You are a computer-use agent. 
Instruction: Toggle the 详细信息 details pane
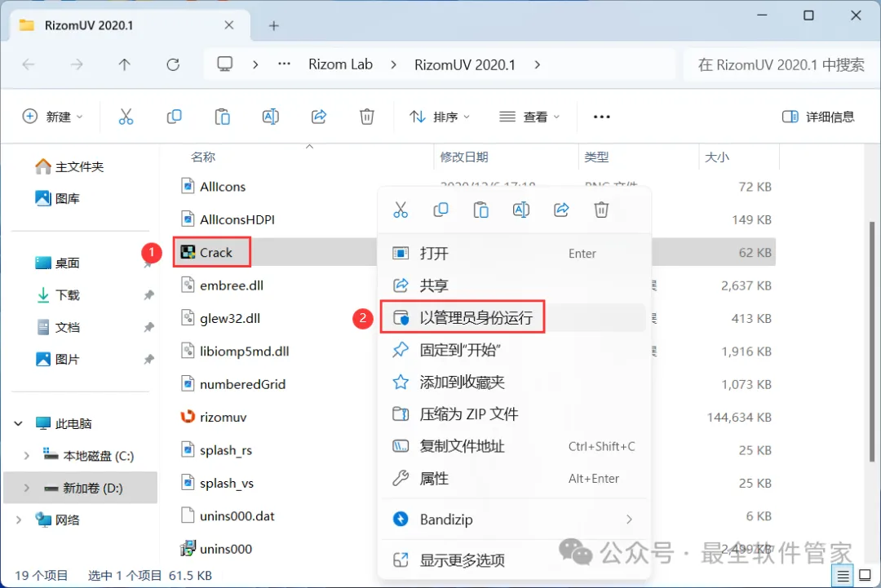pos(818,117)
